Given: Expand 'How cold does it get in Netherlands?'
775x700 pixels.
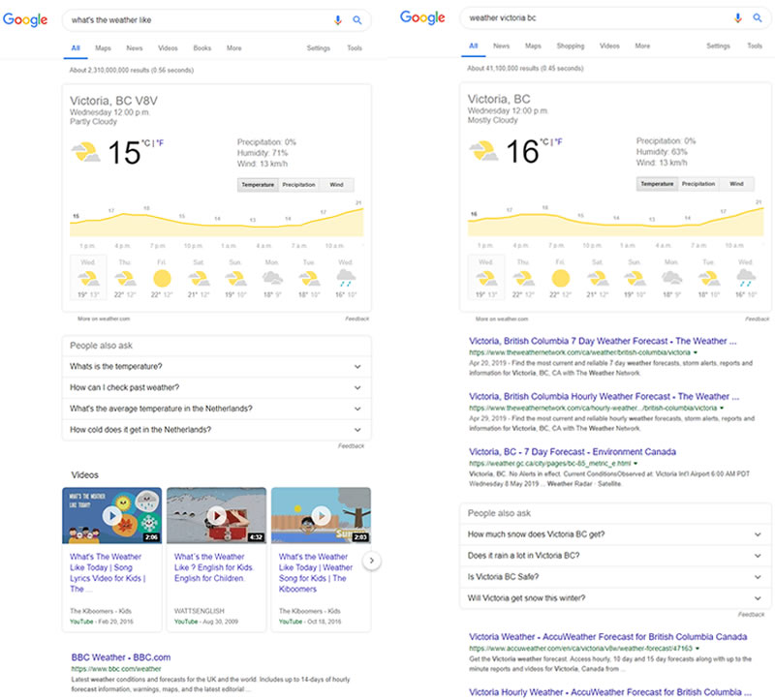Looking at the screenshot, I should (216, 430).
